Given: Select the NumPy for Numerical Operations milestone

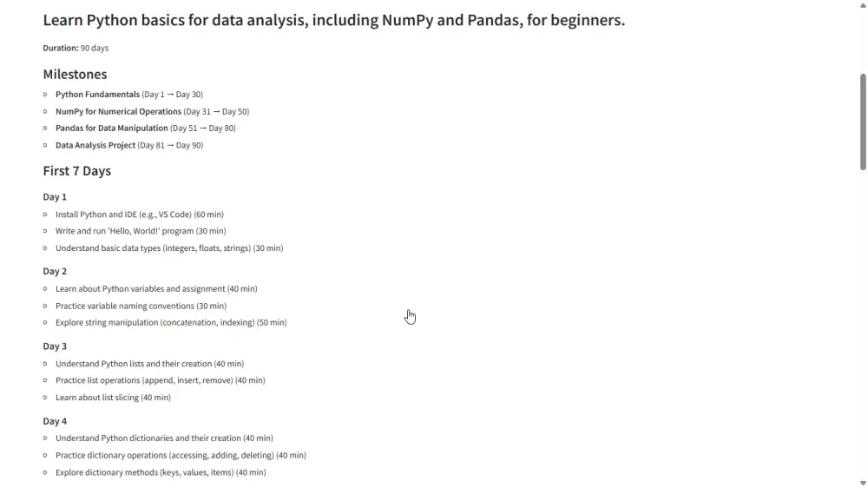Looking at the screenshot, I should (152, 111).
